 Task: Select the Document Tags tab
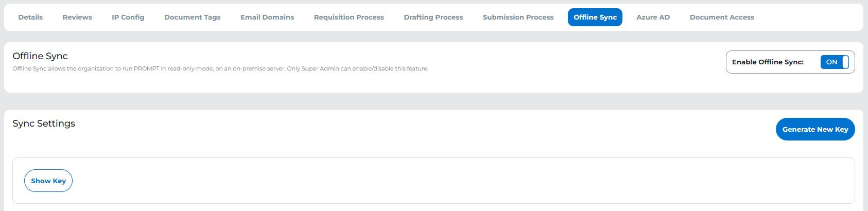click(x=192, y=17)
